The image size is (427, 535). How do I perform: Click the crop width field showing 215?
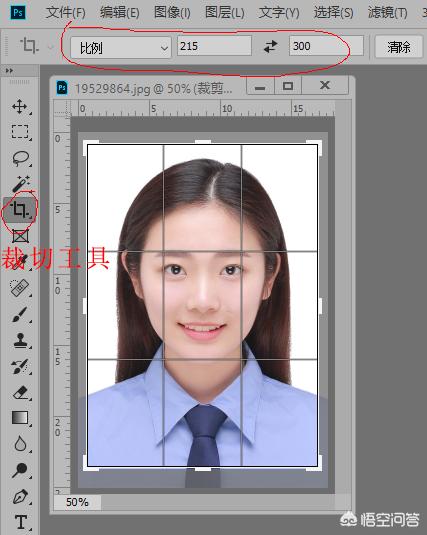coord(214,46)
